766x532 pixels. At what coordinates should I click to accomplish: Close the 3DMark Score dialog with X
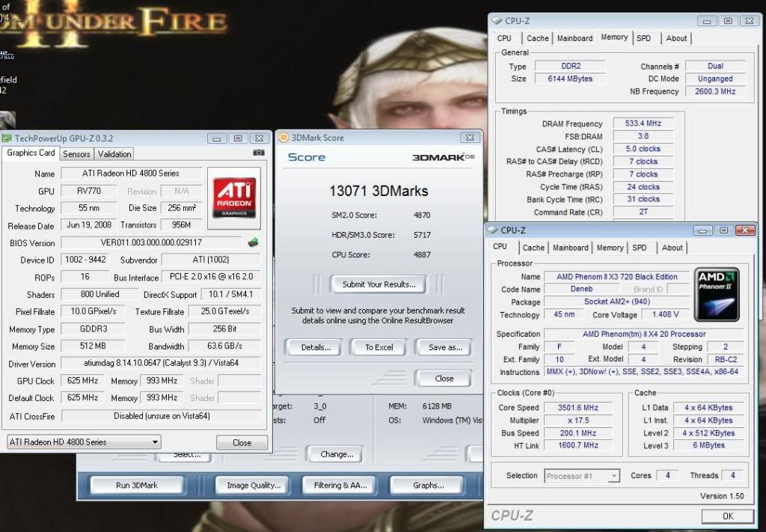click(x=469, y=138)
